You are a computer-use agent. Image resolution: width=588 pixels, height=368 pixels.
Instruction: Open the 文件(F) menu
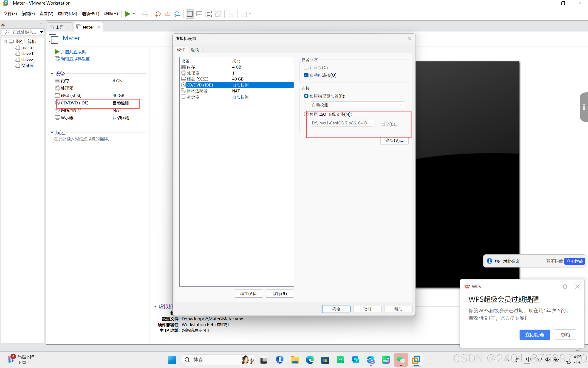pyautogui.click(x=10, y=14)
